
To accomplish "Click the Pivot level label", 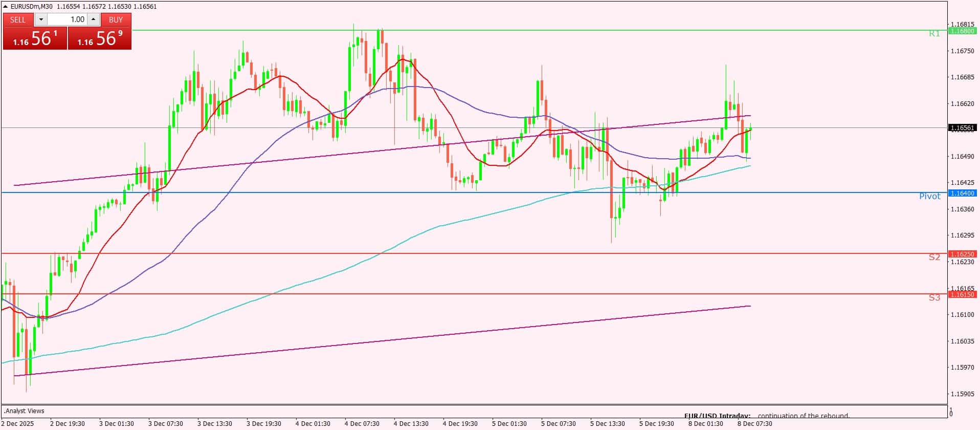I will coord(929,197).
